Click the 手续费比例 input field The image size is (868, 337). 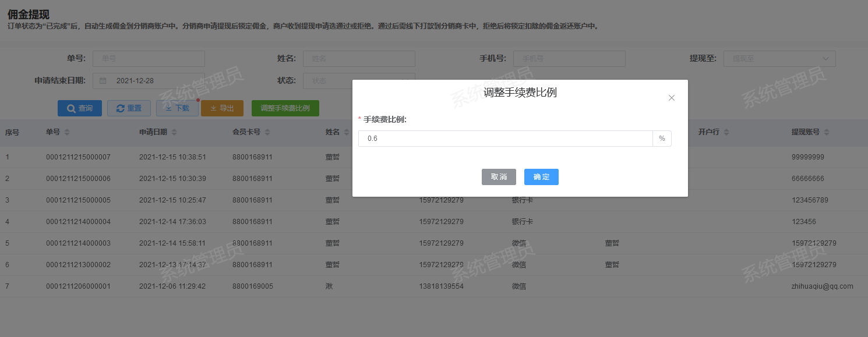click(505, 139)
